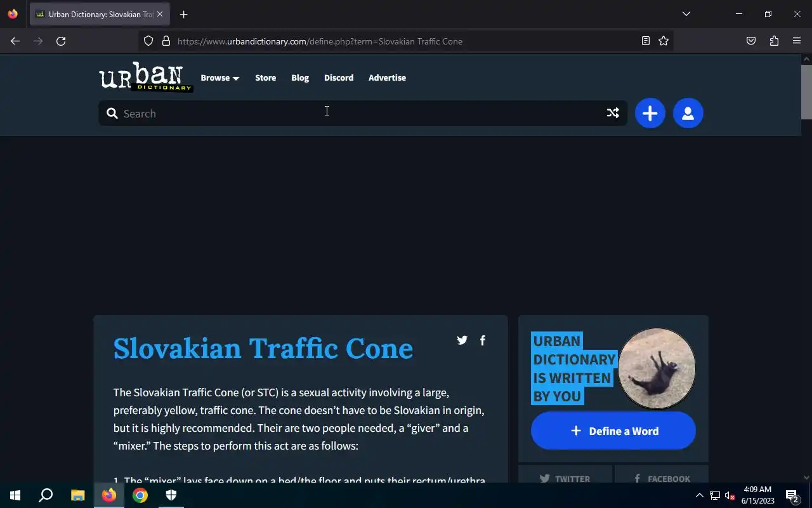Click the scrollbar down arrow
Viewport: 812px width, 508px height.
pos(806,478)
